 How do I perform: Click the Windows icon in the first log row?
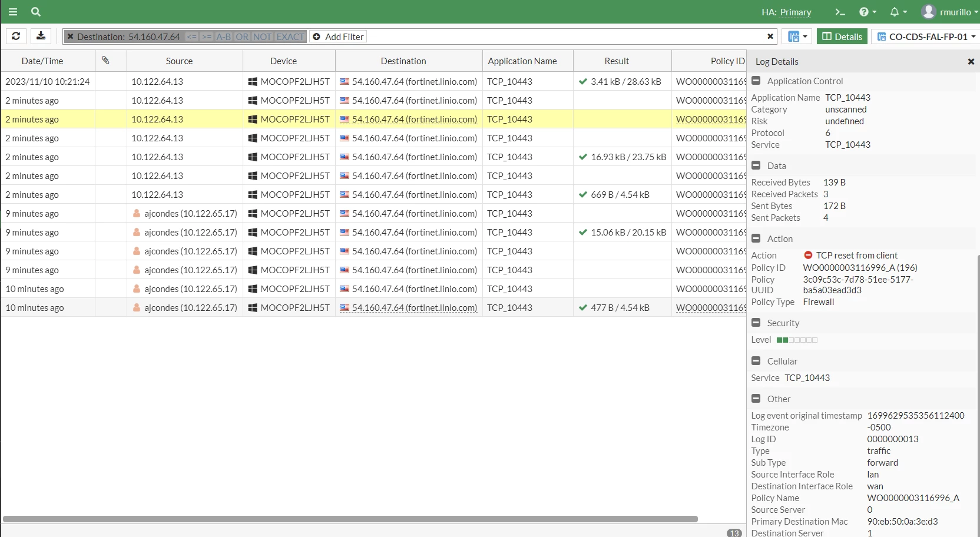pos(253,81)
